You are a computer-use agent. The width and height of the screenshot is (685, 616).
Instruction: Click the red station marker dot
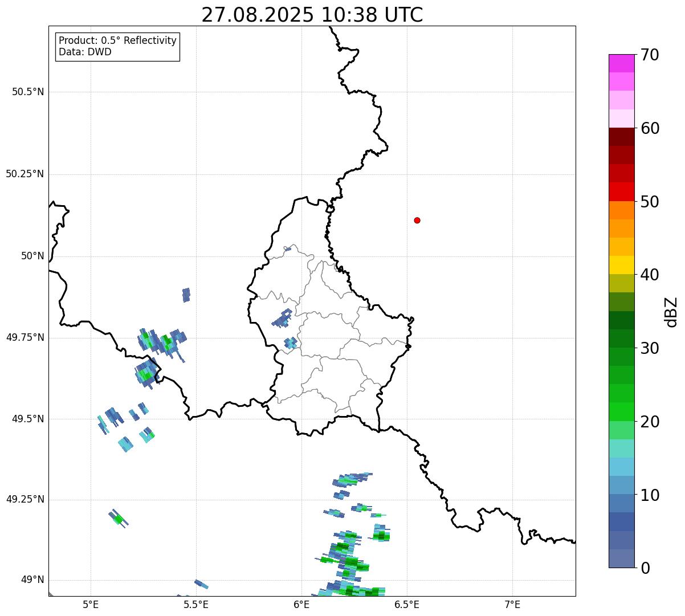[x=417, y=220]
